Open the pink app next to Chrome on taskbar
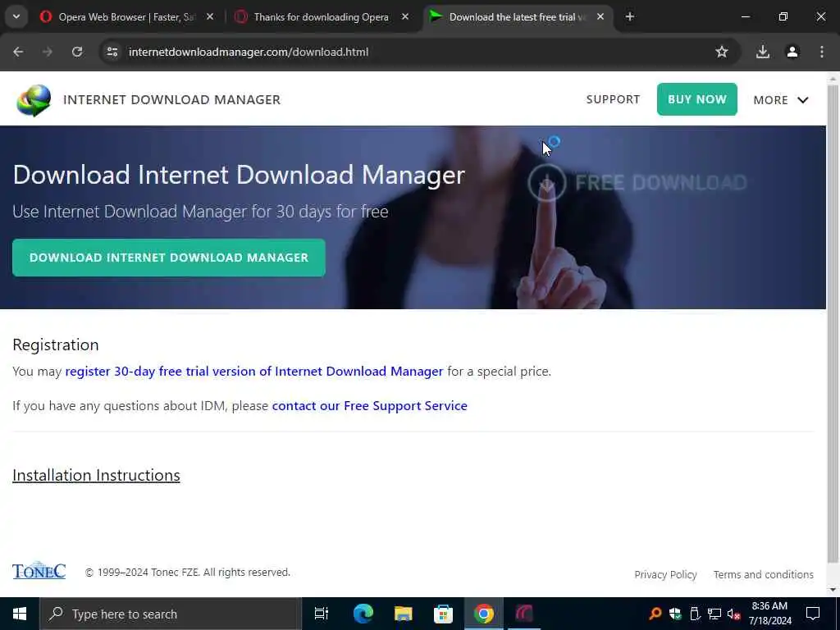Screen dimensions: 840x630 coord(523,614)
